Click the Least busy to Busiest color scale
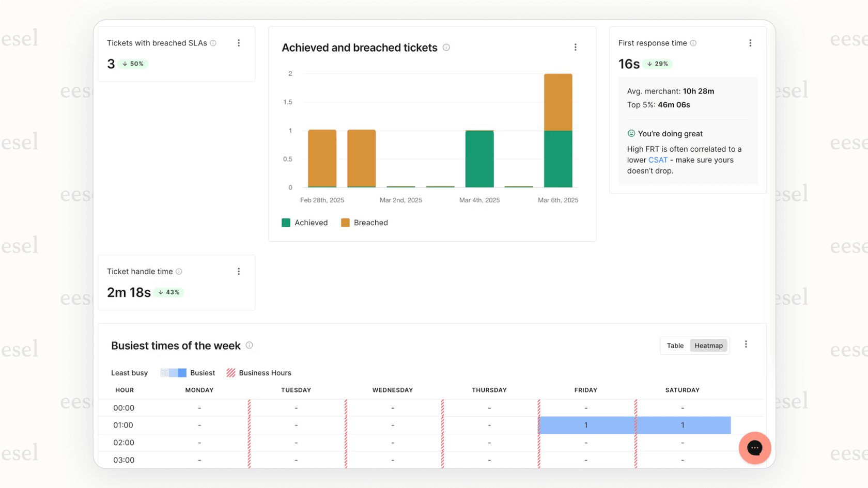 point(173,372)
